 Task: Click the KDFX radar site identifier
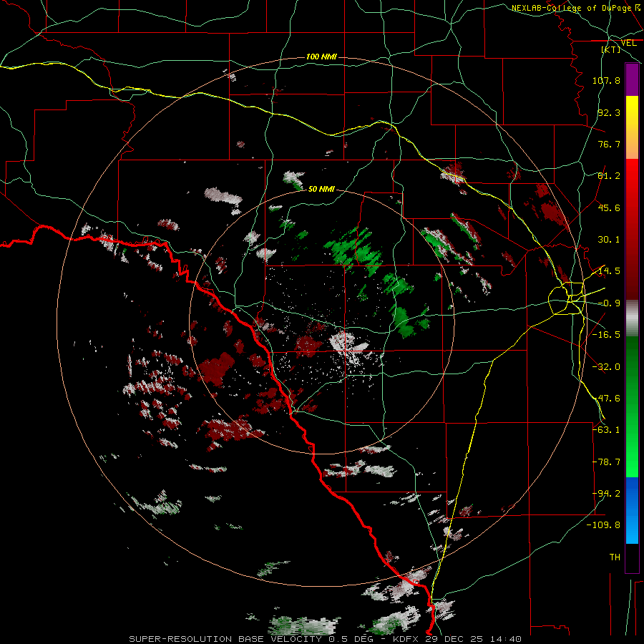(x=407, y=639)
